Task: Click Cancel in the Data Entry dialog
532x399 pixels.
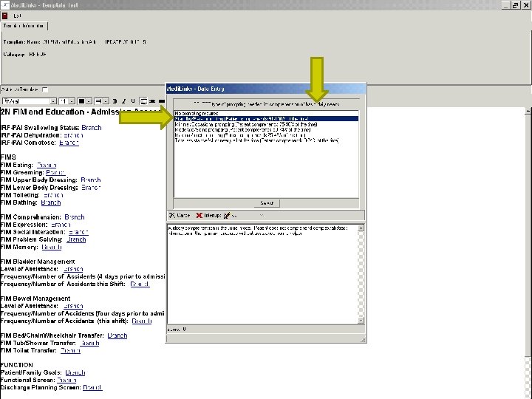Action: (x=180, y=216)
